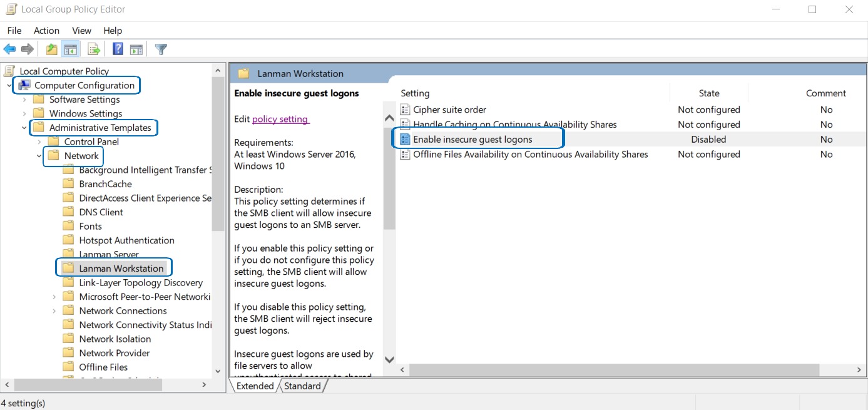Click the blue Back arrow in toolbar
This screenshot has width=868, height=410.
coord(9,49)
